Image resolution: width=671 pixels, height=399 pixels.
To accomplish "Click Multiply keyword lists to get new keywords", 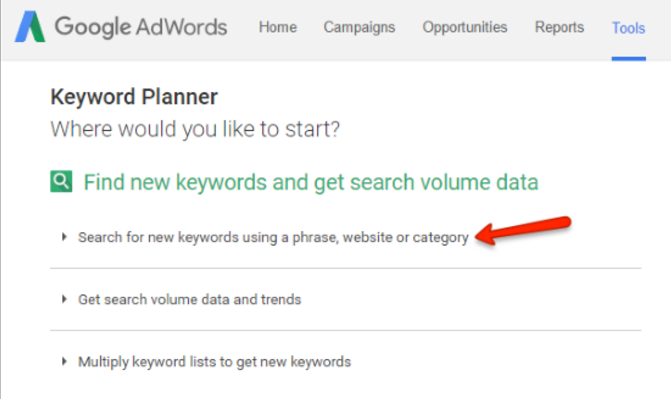I will (x=214, y=362).
